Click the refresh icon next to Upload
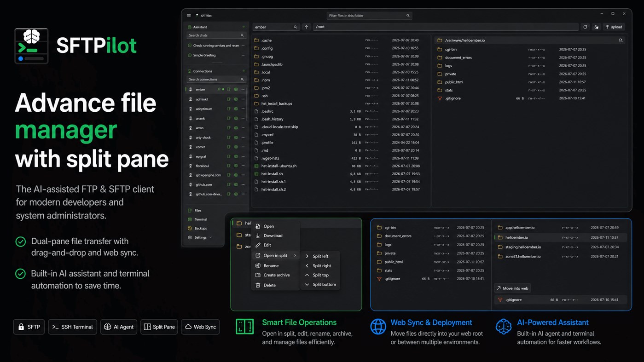Screen dimensions: 644x362 tap(585, 27)
